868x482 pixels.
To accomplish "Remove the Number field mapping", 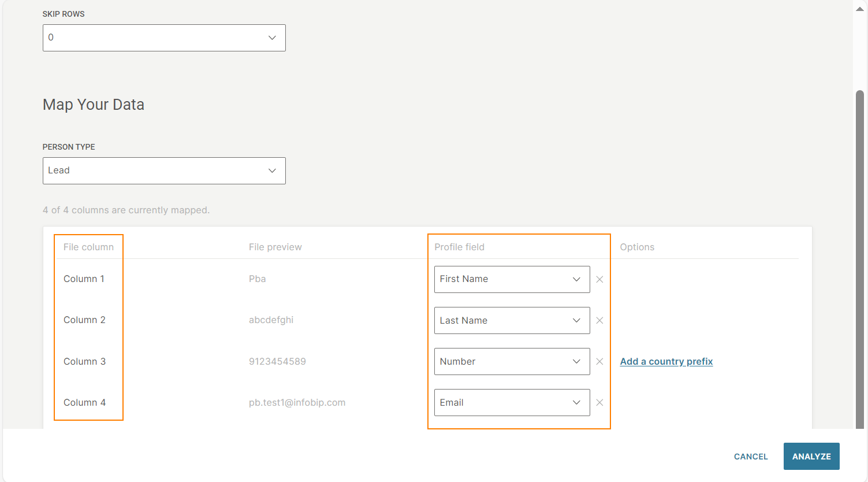I will click(599, 362).
